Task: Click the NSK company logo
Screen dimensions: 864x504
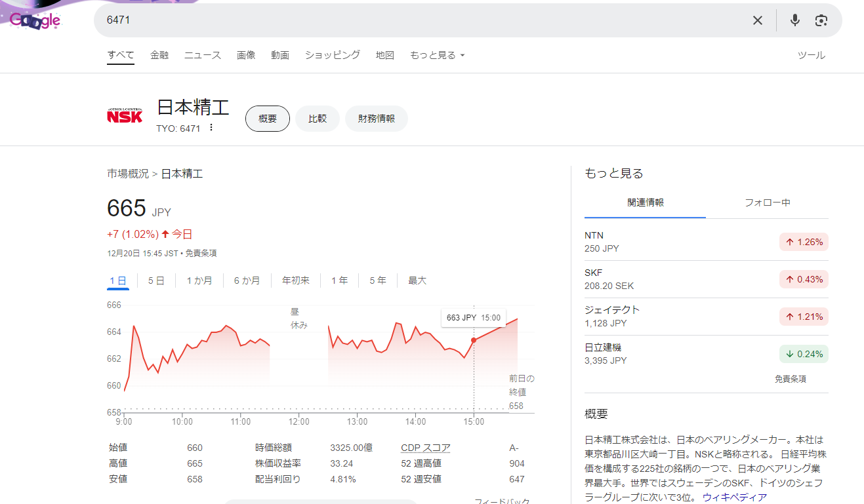Action: (x=125, y=115)
